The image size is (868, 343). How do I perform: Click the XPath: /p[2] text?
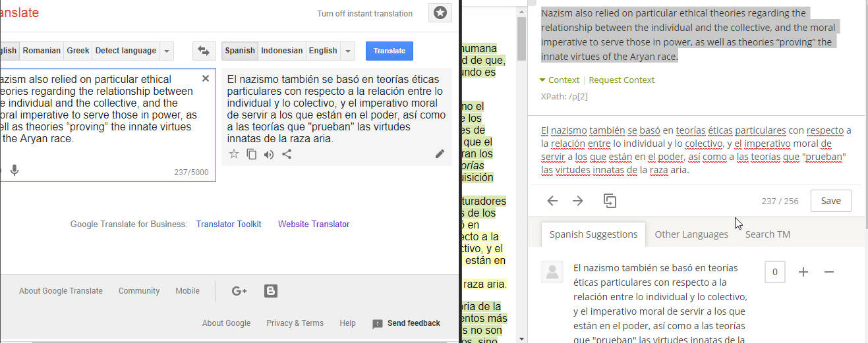pos(564,96)
